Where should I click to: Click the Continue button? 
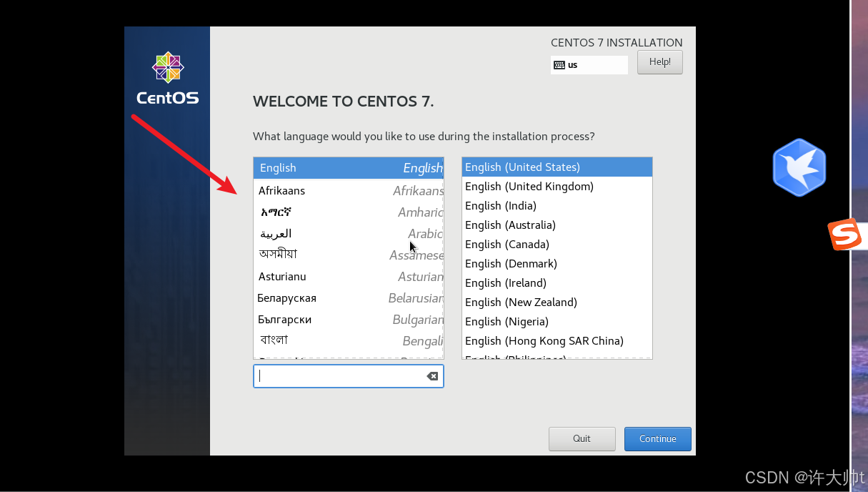(x=658, y=439)
